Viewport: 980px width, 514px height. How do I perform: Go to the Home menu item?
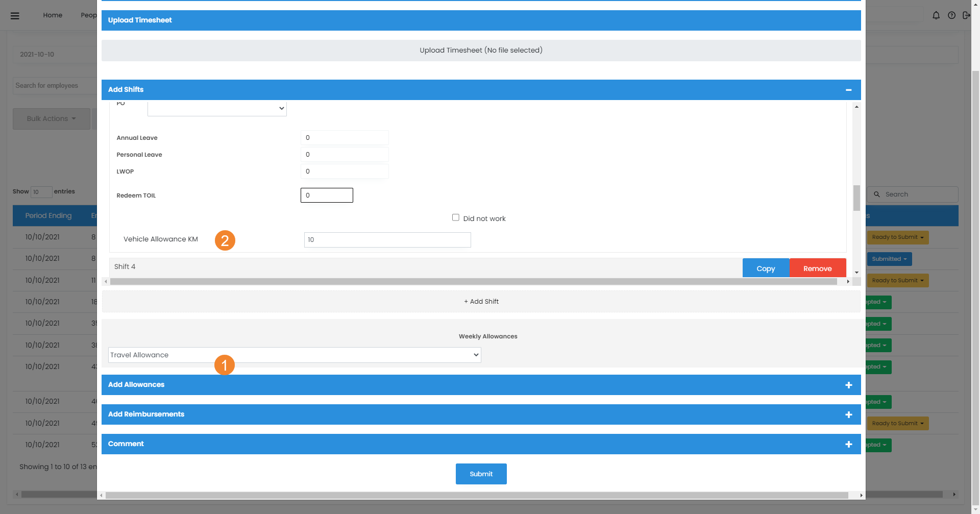click(53, 15)
